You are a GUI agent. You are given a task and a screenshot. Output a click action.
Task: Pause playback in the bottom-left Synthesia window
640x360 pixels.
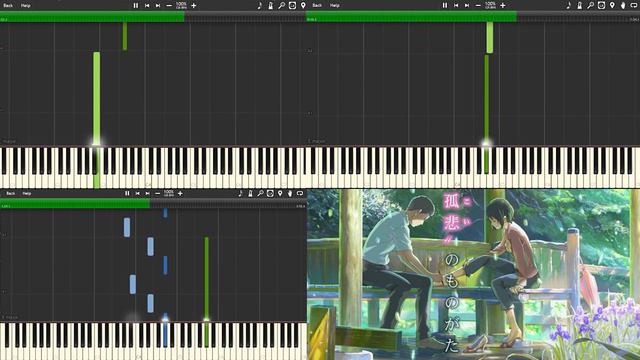tap(127, 193)
